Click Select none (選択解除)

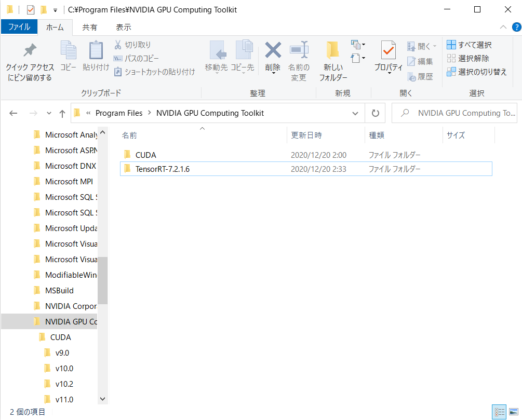468,58
